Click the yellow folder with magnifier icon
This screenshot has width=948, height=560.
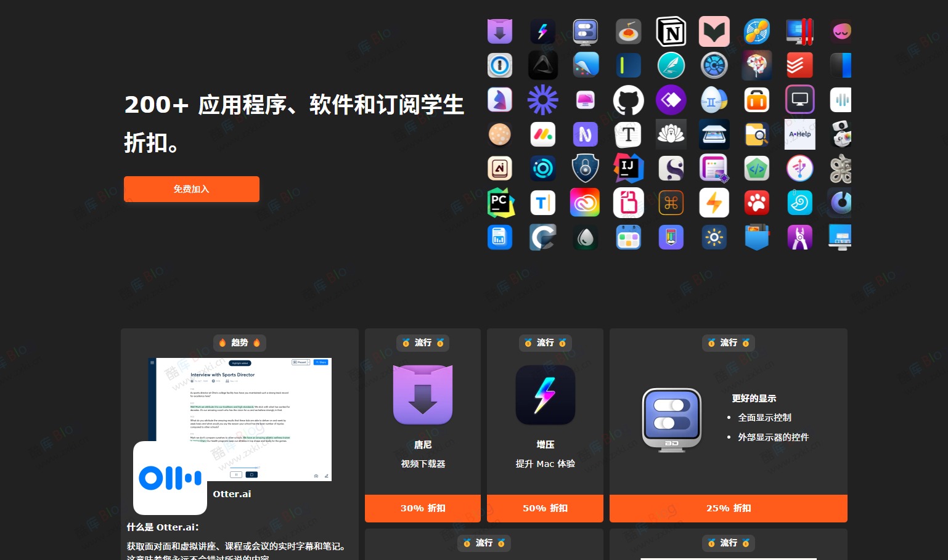pyautogui.click(x=757, y=134)
